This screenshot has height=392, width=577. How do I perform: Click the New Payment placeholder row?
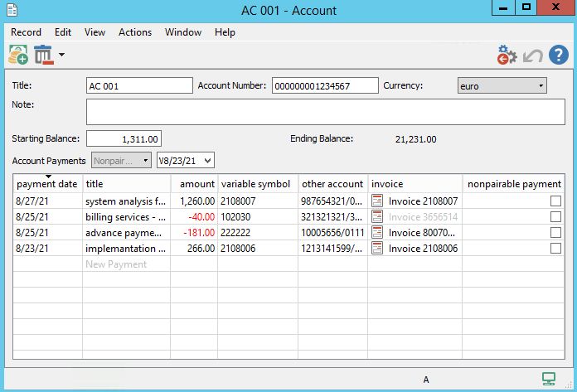(x=116, y=264)
